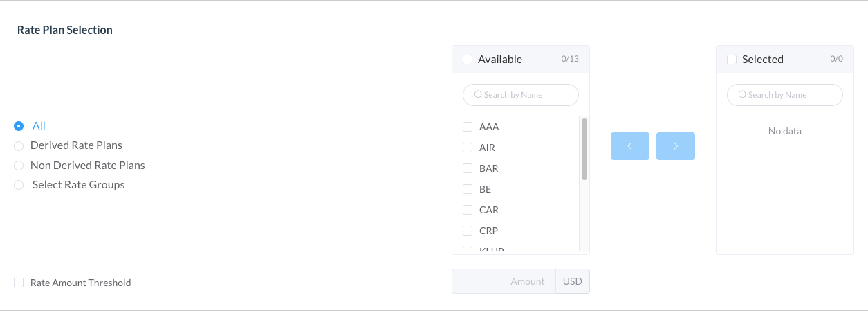The height and width of the screenshot is (311, 868).
Task: Click the search icon in Available list
Action: 478,95
